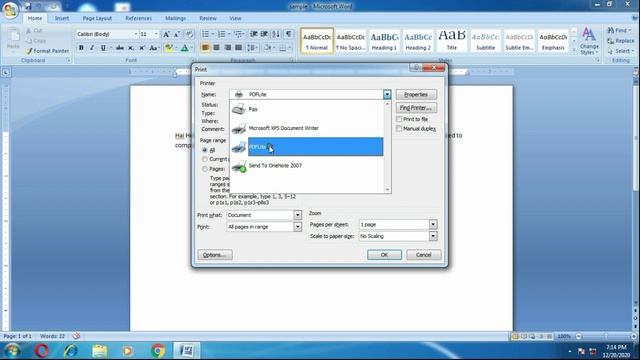
Task: Open Scale to paper size dropdown
Action: 433,236
